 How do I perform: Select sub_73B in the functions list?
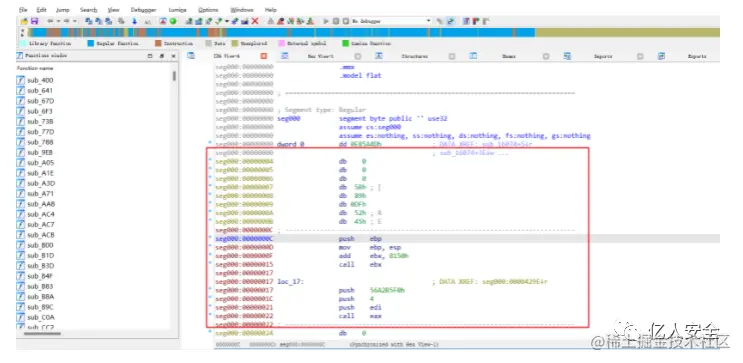40,121
